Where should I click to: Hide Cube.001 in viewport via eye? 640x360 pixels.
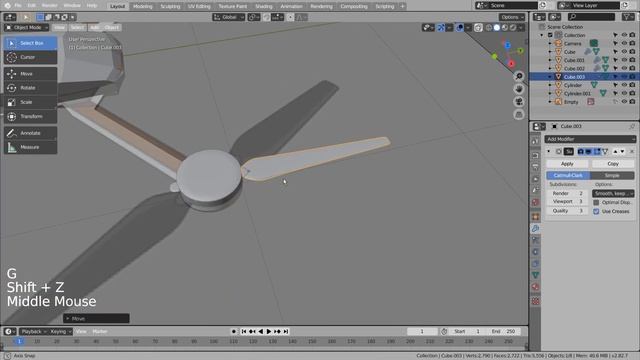click(x=624, y=60)
